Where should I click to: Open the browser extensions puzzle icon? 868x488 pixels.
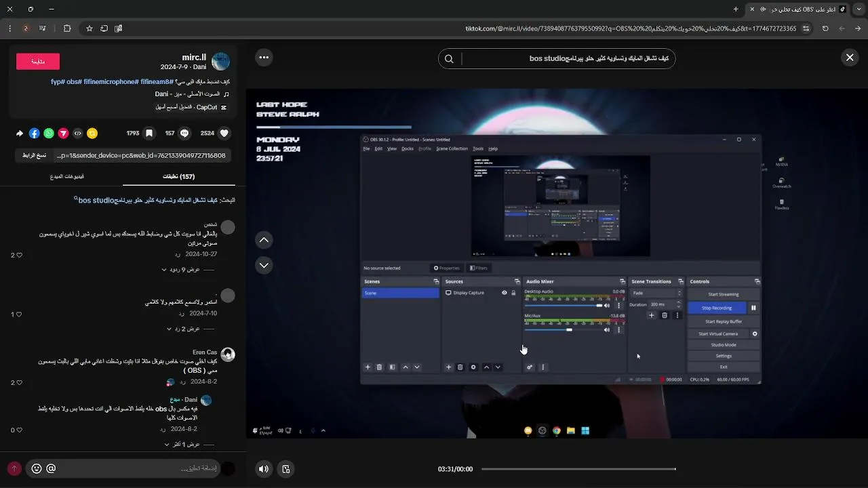click(x=67, y=28)
